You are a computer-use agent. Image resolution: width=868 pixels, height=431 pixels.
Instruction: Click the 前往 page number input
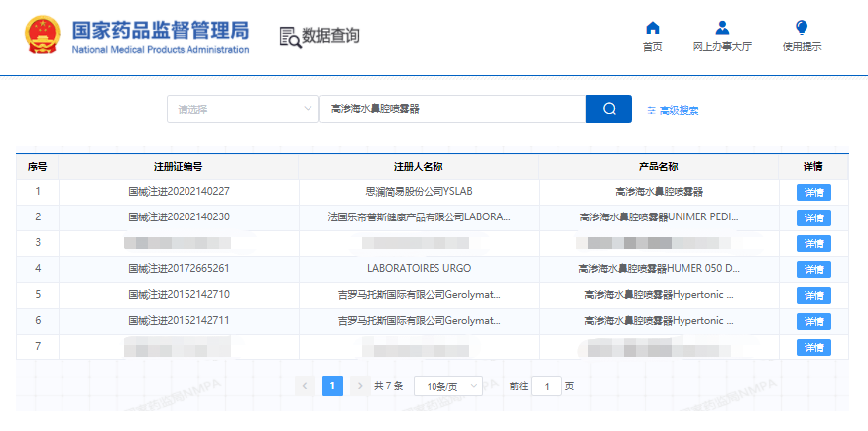pos(546,386)
